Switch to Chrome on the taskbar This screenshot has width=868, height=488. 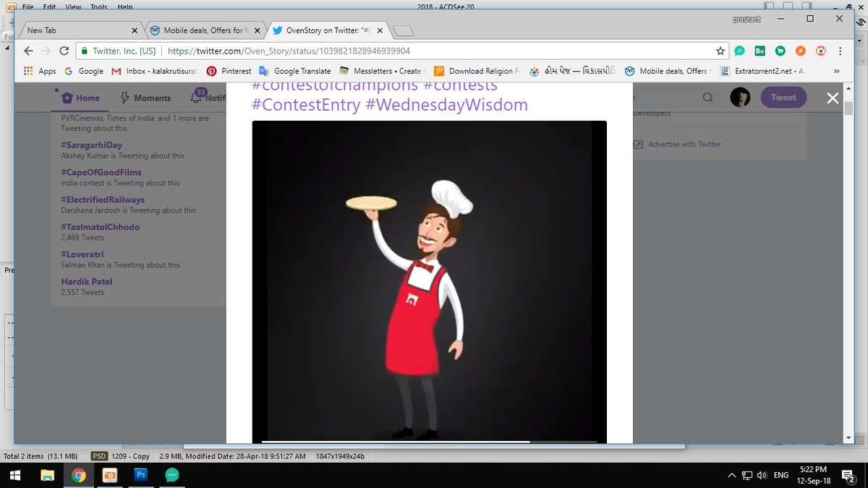click(78, 475)
